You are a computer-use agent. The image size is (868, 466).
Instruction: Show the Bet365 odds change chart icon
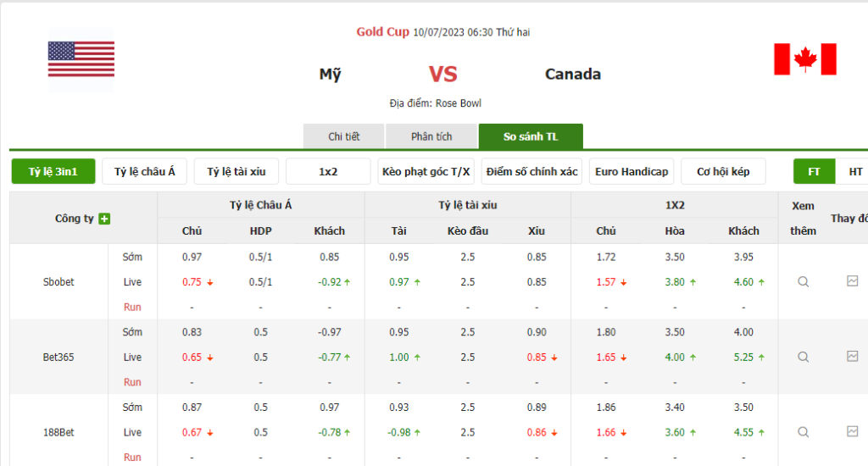[852, 357]
